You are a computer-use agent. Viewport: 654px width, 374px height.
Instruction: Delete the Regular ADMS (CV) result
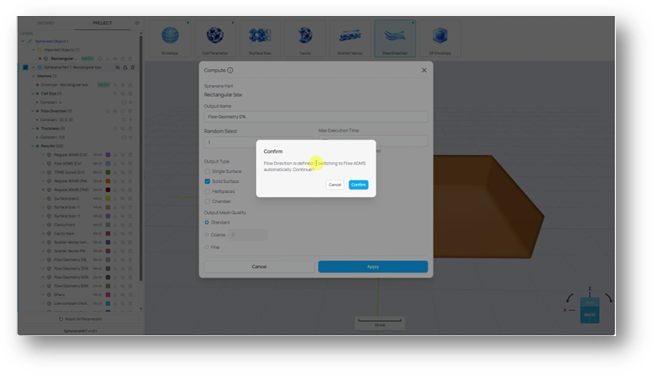click(130, 155)
